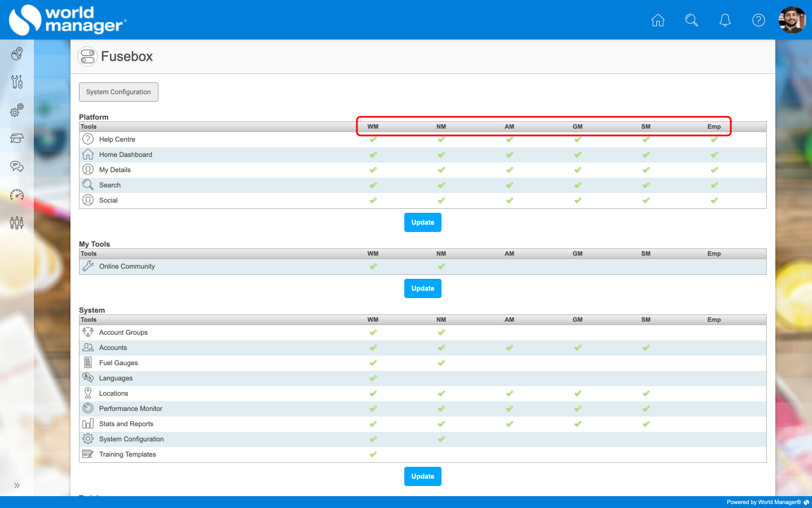Click the Account Groups row icon
The width and height of the screenshot is (812, 508).
88,332
